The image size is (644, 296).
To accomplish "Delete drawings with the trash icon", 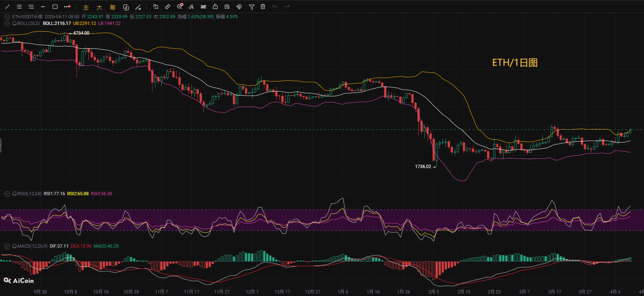I will point(263,7).
